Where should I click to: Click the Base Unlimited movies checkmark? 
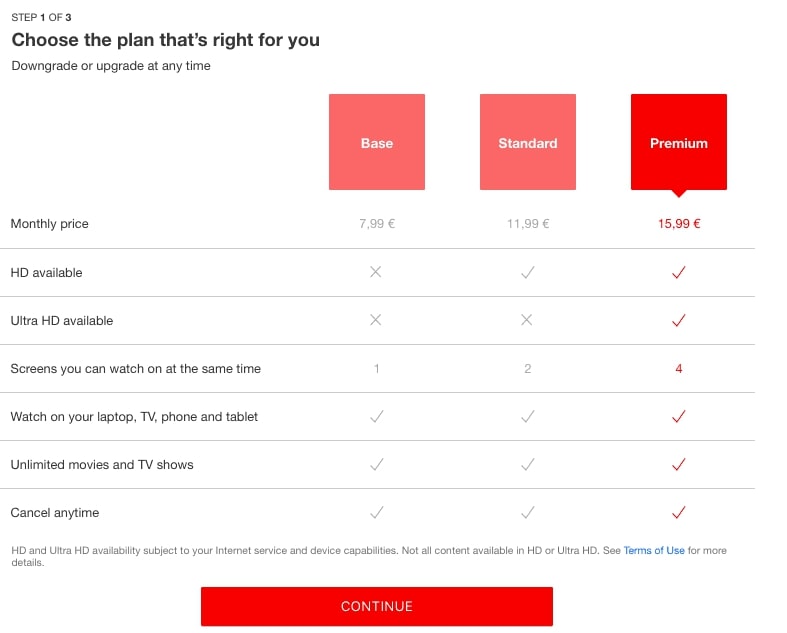pyautogui.click(x=376, y=465)
